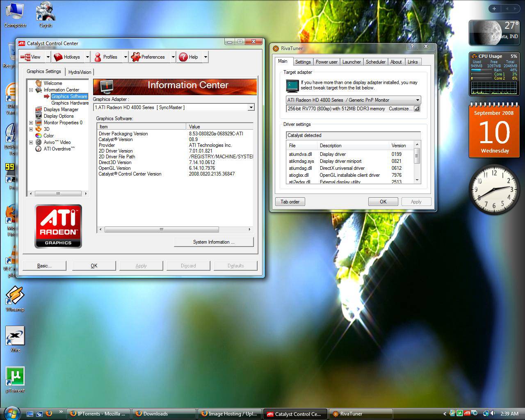Viewport: 525px width, 420px height.
Task: Switch Catalyst to Basic view button
Action: point(44,266)
